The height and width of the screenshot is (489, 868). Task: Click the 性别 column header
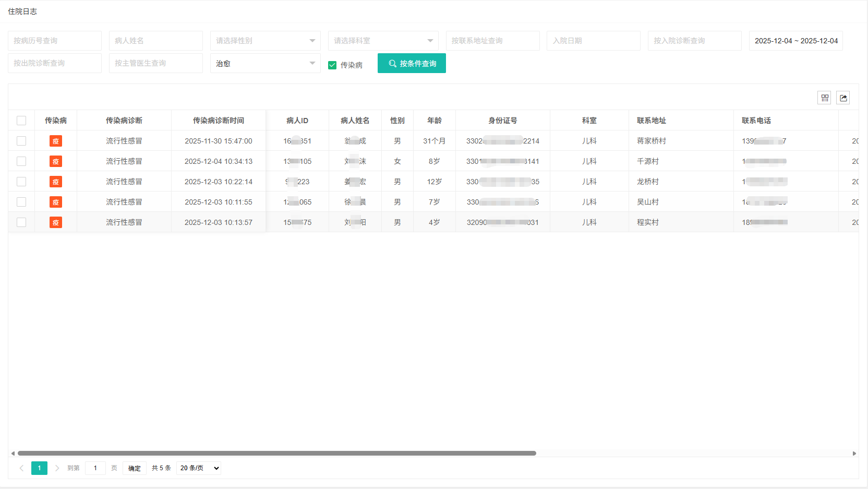click(397, 121)
